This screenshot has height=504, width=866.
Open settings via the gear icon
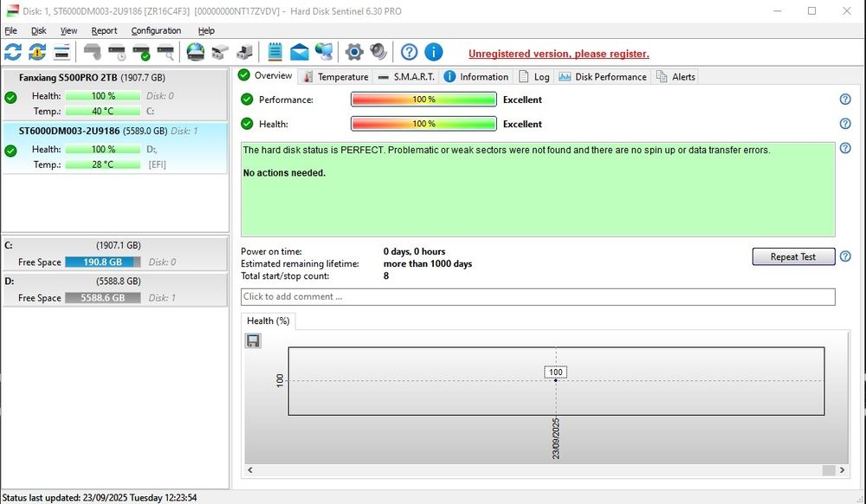coord(354,53)
